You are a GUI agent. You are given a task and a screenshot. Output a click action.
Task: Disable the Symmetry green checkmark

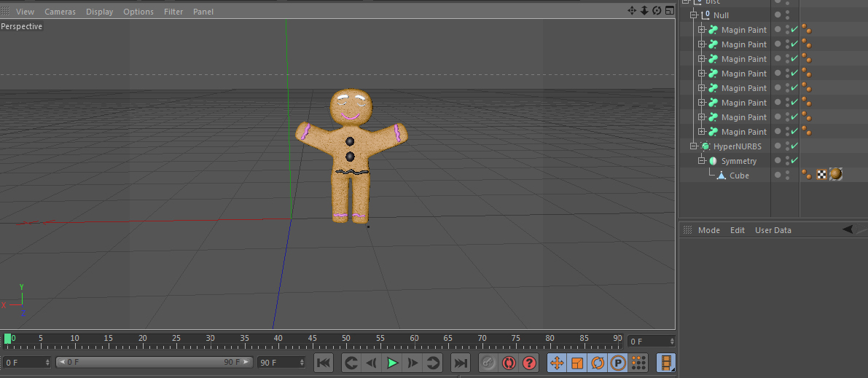click(x=794, y=160)
